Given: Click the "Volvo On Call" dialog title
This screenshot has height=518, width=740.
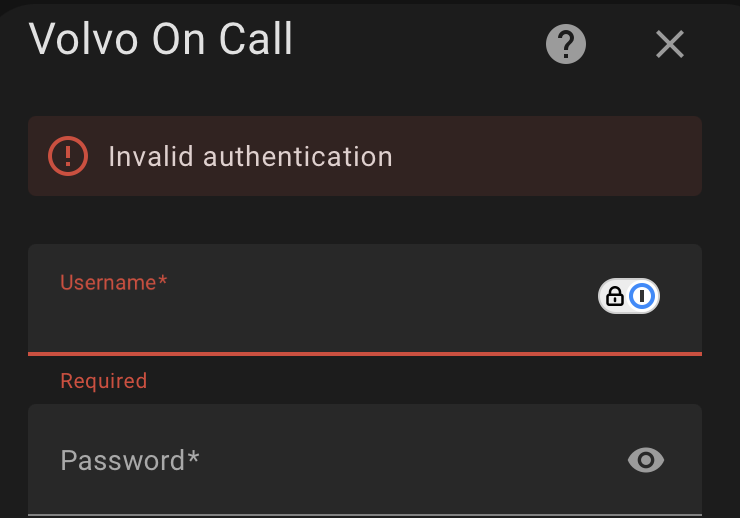Looking at the screenshot, I should tap(161, 40).
